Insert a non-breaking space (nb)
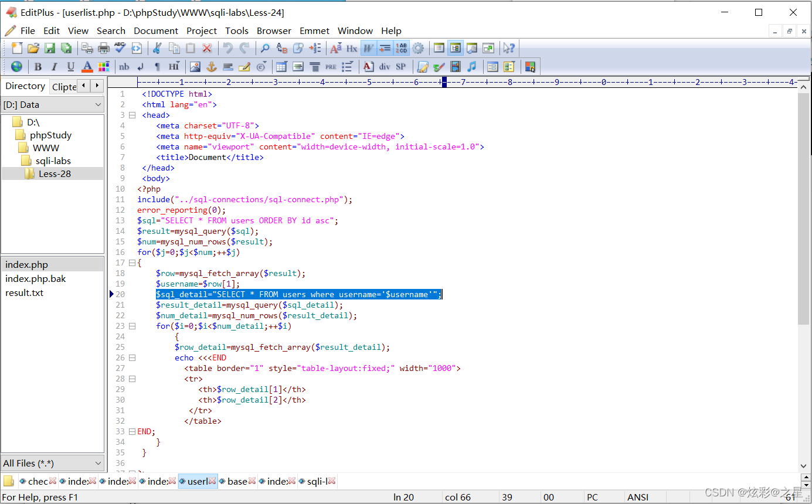This screenshot has width=812, height=504. pyautogui.click(x=124, y=66)
